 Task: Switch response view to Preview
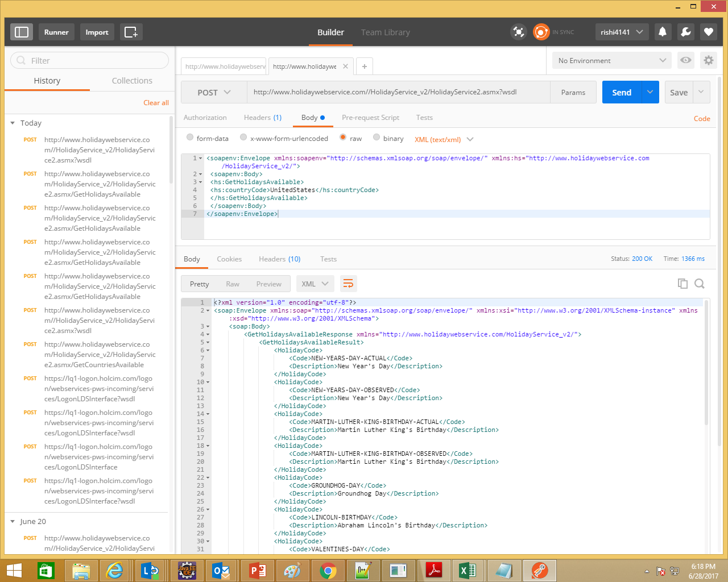pyautogui.click(x=268, y=284)
